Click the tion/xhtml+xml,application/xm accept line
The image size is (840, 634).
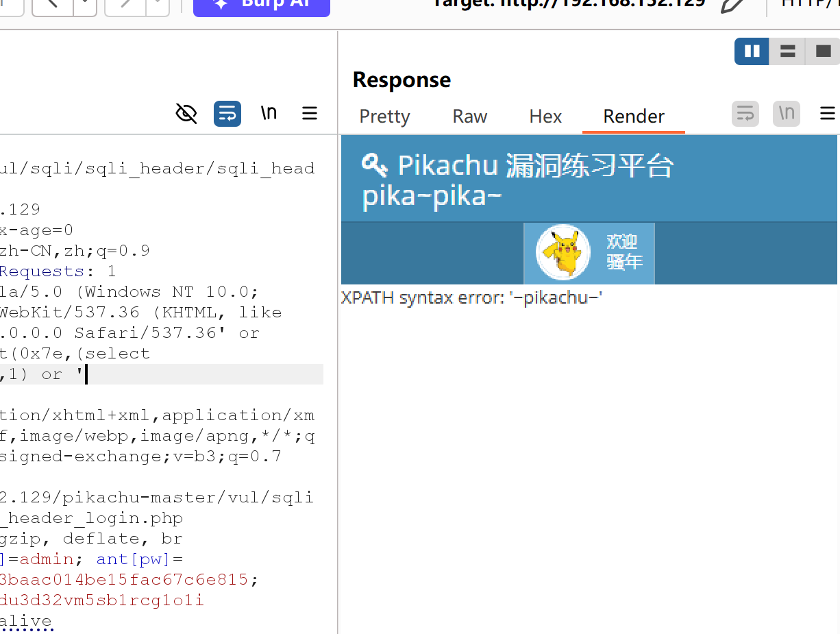[158, 415]
